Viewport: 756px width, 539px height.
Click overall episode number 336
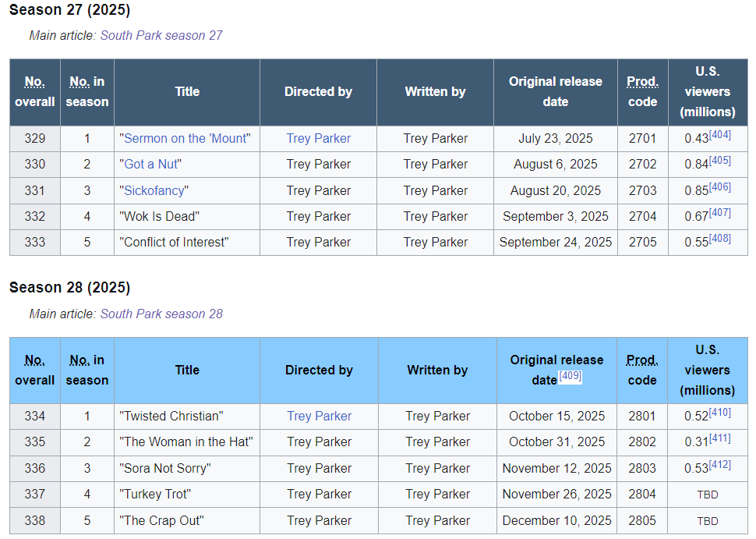(x=35, y=469)
